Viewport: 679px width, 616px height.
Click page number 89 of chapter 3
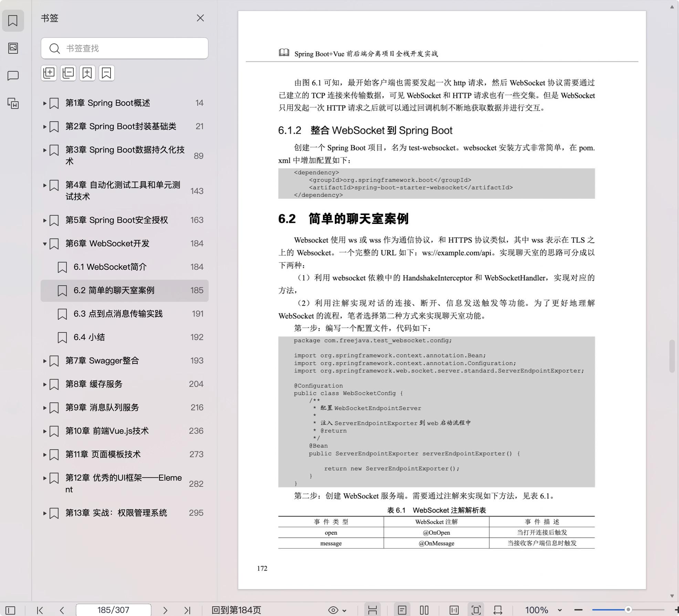[198, 156]
